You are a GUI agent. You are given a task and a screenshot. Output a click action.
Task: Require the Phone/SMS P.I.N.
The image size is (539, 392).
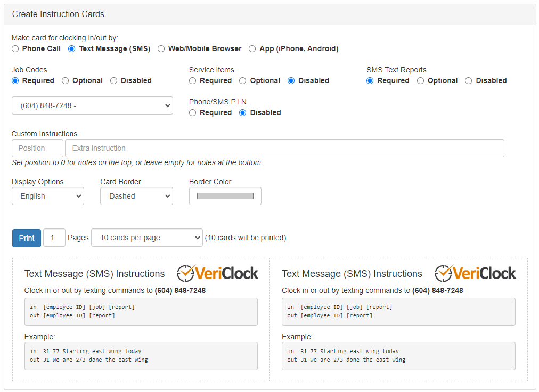tap(192, 112)
